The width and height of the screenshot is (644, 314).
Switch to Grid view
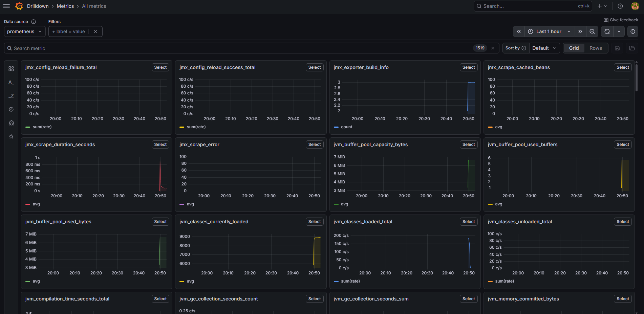(574, 48)
